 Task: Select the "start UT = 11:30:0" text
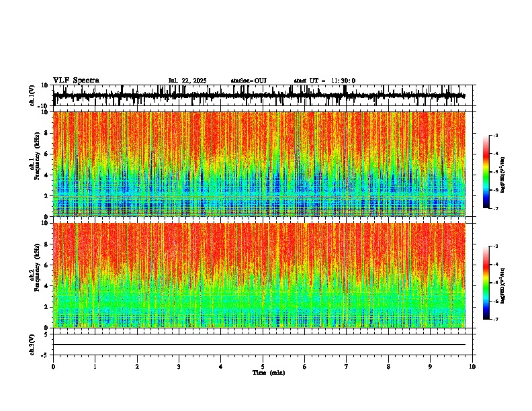(324, 81)
